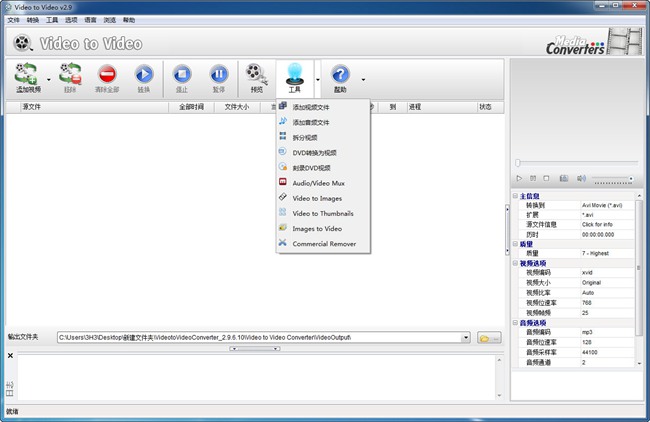Sort by the 全部时间 column header
Image resolution: width=650 pixels, height=422 pixels.
(x=192, y=107)
